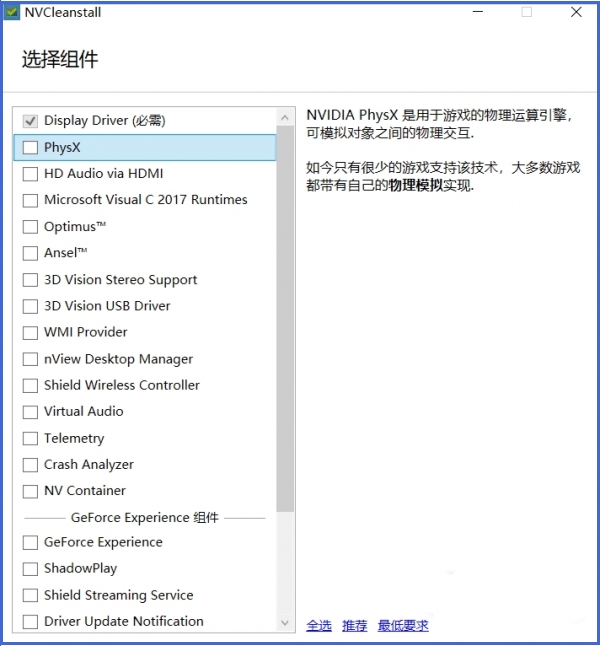Viewport: 600px width, 646px height.
Task: Select the Shield Streaming Service label
Action: [x=119, y=595]
